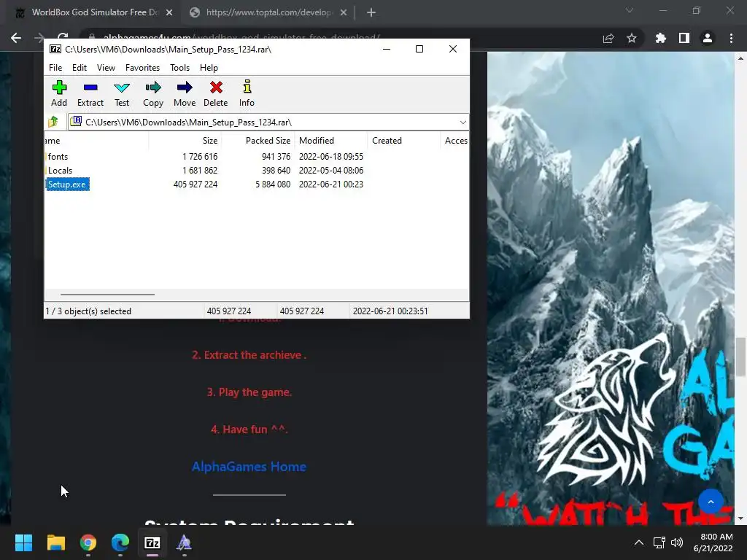This screenshot has width=747, height=560.
Task: Open the tab search chevron in Chrome
Action: (630, 10)
